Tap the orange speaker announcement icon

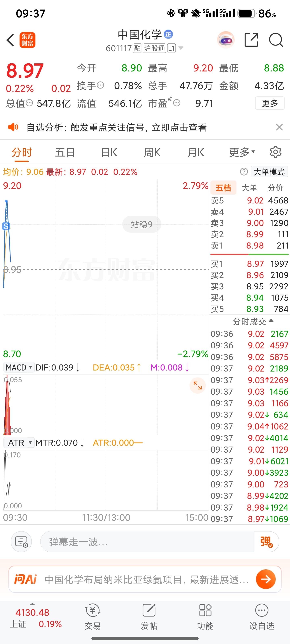[13, 127]
